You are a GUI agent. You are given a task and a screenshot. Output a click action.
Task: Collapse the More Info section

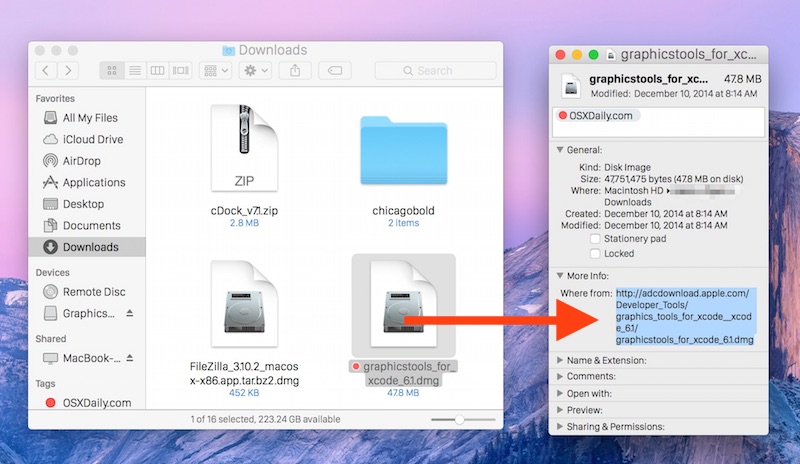tap(560, 276)
